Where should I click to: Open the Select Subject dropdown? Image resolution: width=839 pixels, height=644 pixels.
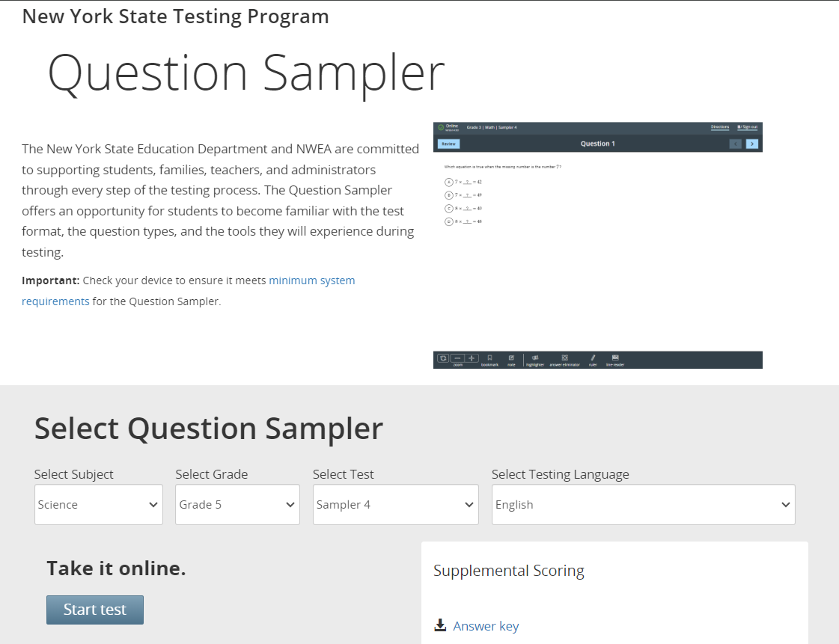click(98, 504)
